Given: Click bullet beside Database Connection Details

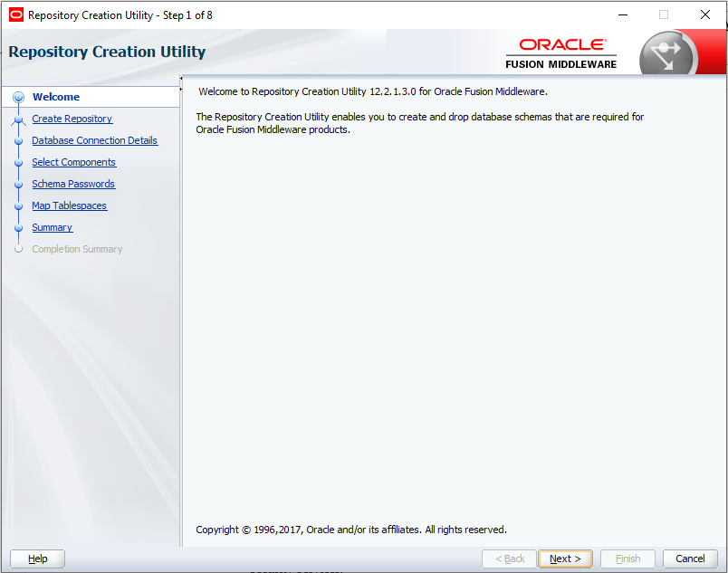Looking at the screenshot, I should pyautogui.click(x=19, y=141).
